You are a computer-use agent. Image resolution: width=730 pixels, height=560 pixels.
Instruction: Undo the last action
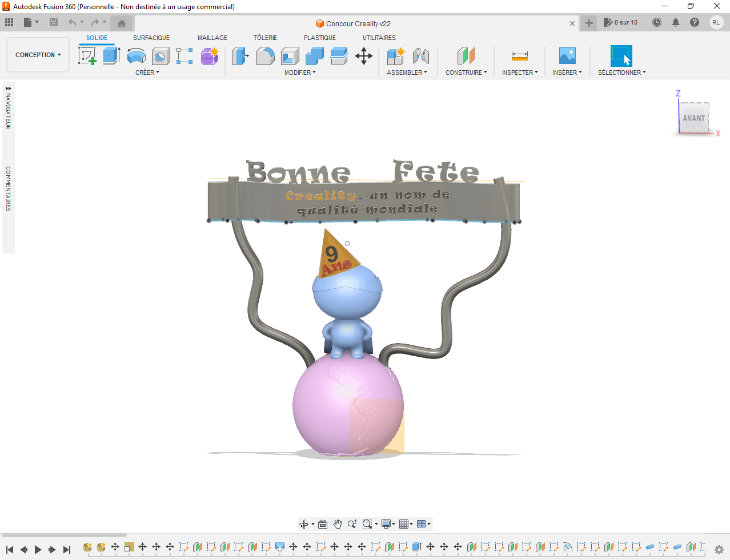tap(72, 22)
